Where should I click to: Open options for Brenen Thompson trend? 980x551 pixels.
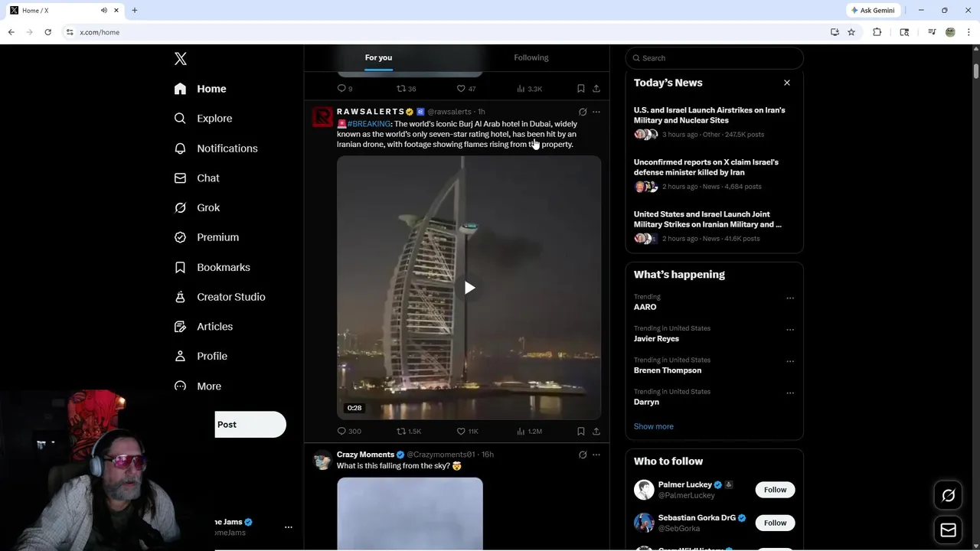(x=790, y=361)
